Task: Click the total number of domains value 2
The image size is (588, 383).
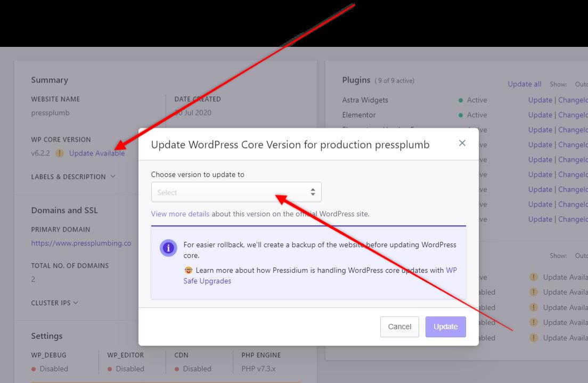Action: 33,279
